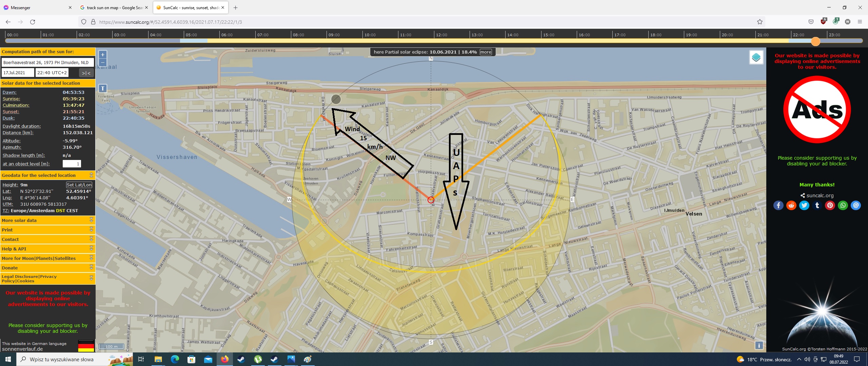Click the Windows search box

coord(75,359)
